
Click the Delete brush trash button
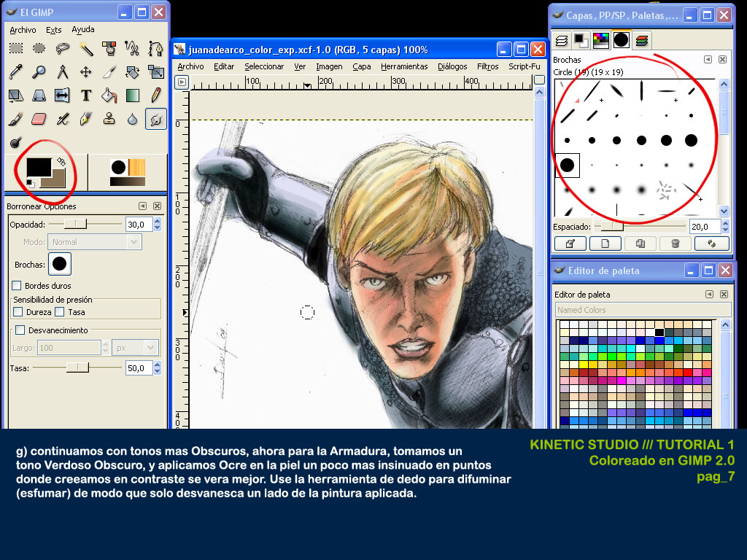coord(675,244)
